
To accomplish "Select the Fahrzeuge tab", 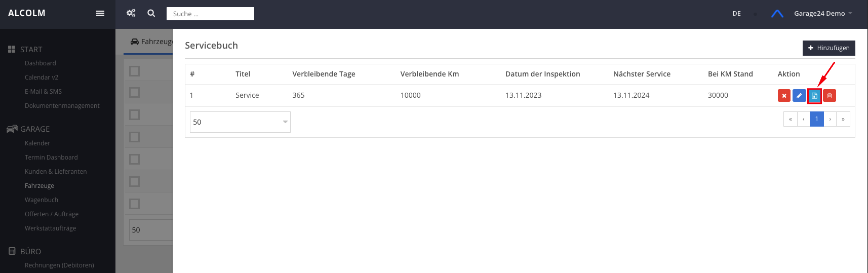I will (151, 42).
